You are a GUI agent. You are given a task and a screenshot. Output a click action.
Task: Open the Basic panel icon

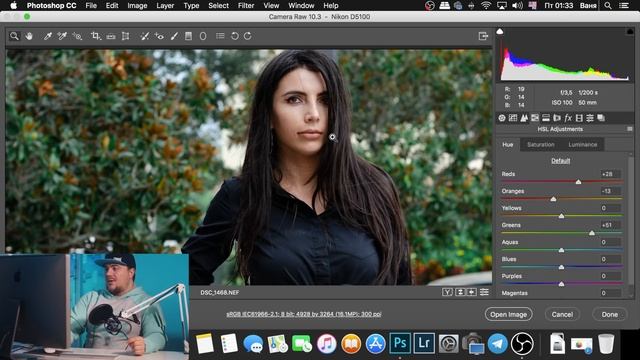pyautogui.click(x=502, y=118)
